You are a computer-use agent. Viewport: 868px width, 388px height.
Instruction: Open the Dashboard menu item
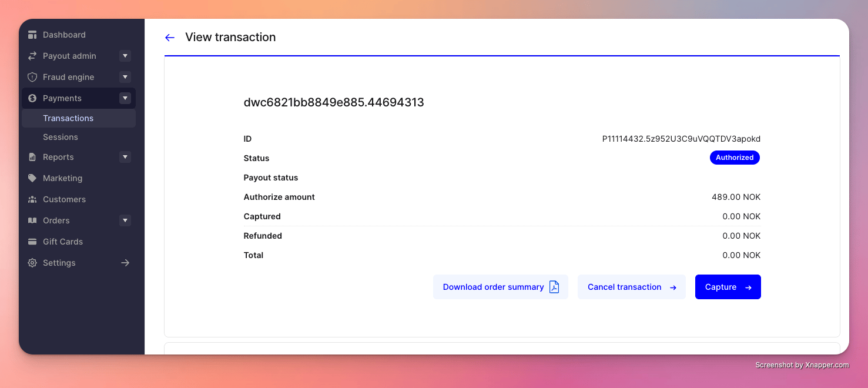tap(79, 35)
